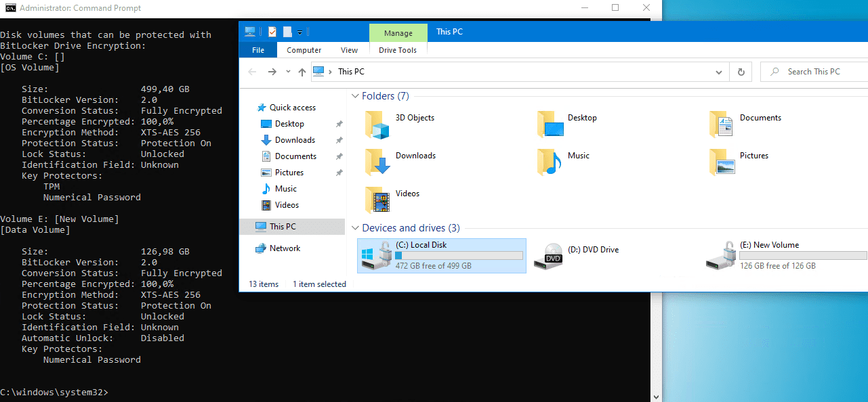This screenshot has width=868, height=402.
Task: Click the '1 item selected' status text
Action: point(319,284)
